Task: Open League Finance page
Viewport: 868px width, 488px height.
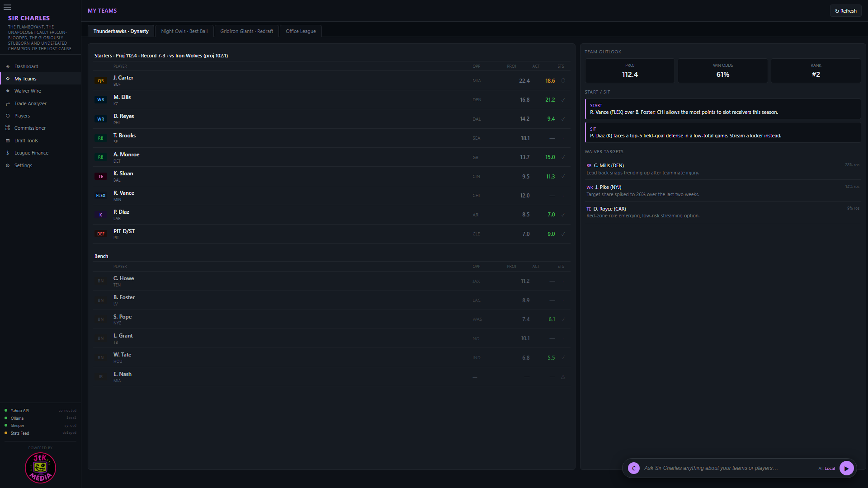Action: (40, 153)
